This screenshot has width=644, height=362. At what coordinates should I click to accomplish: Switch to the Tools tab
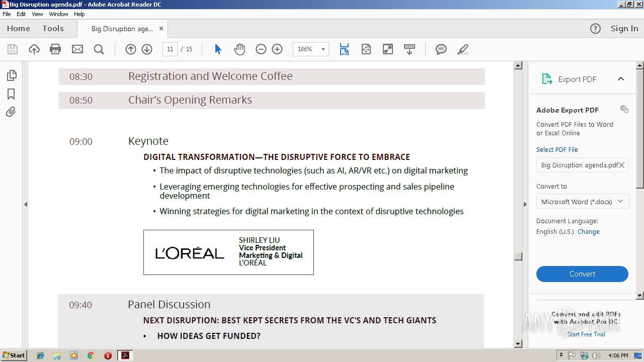click(53, 29)
